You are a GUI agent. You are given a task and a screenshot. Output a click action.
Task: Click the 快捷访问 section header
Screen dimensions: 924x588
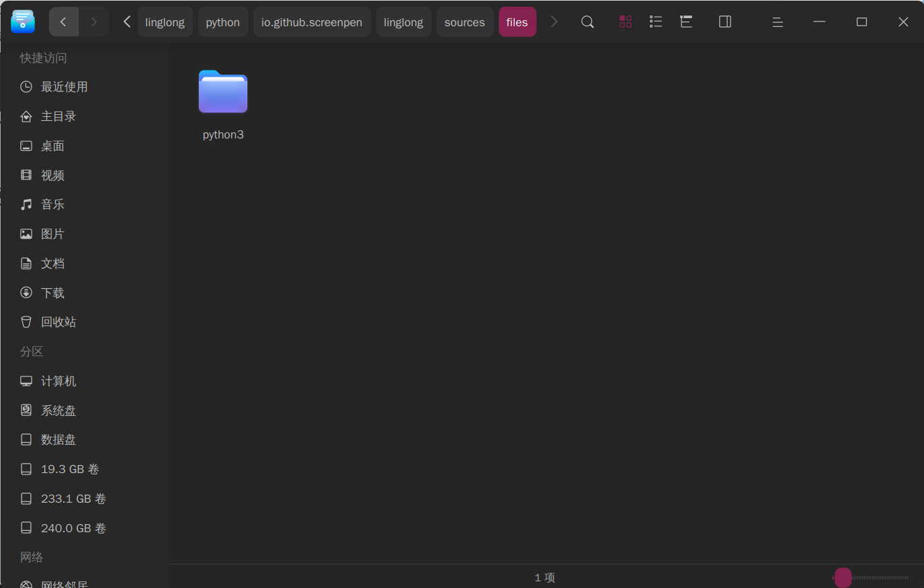[44, 58]
